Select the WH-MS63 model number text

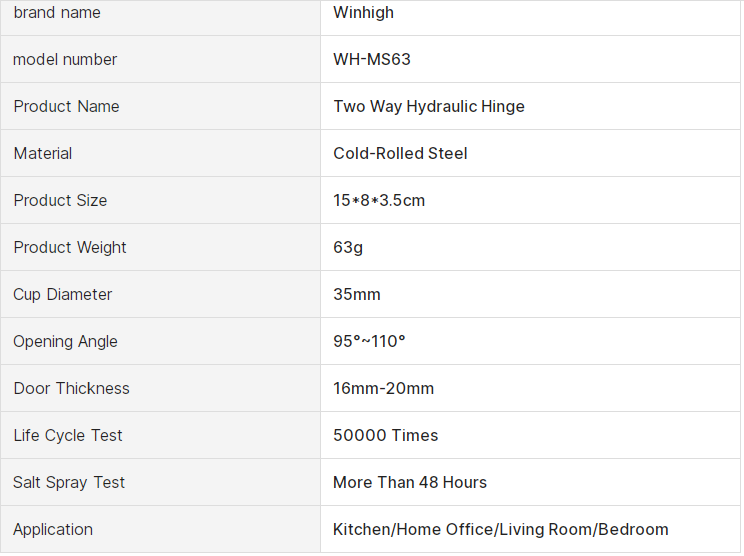(372, 60)
